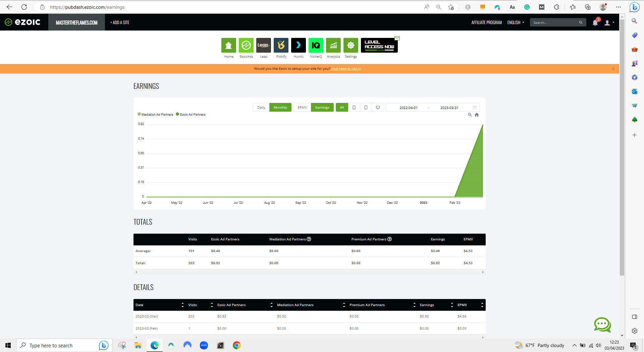This screenshot has height=352, width=644.
Task: Click the 2023-02 (Feb) row date
Action: click(x=146, y=328)
